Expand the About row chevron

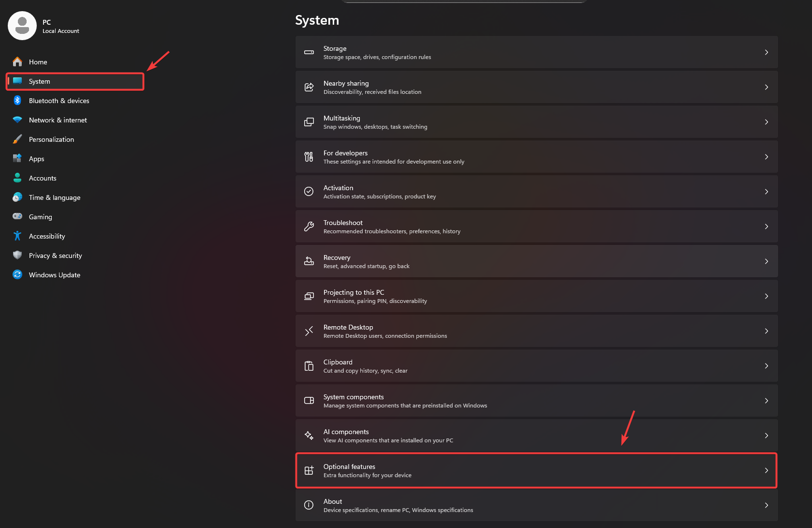pos(766,505)
